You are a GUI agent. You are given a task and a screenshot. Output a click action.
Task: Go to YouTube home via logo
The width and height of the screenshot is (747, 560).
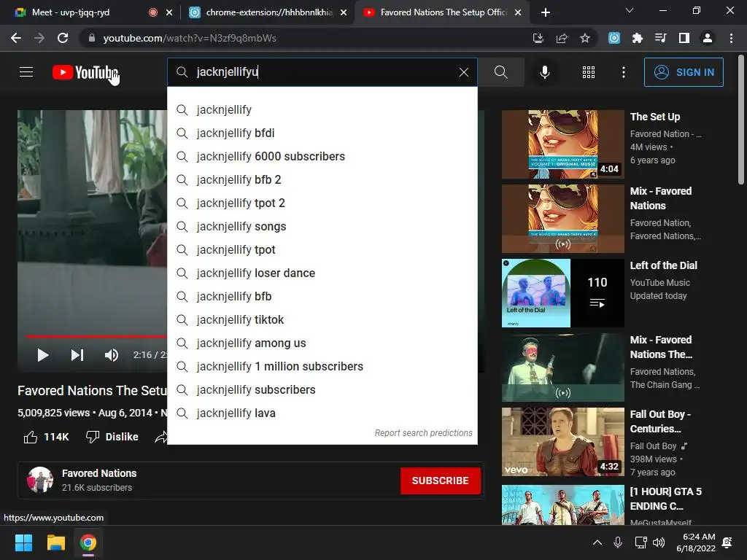pos(85,72)
